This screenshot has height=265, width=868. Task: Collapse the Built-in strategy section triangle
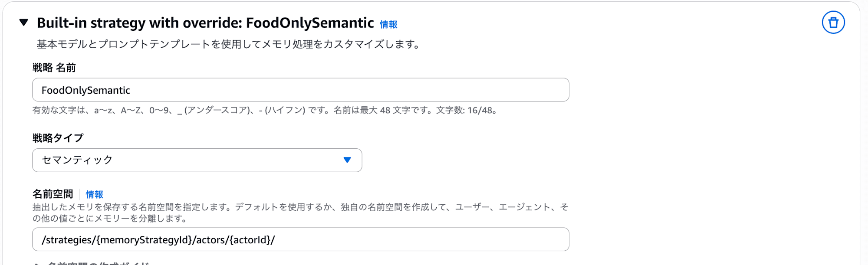pyautogui.click(x=24, y=23)
